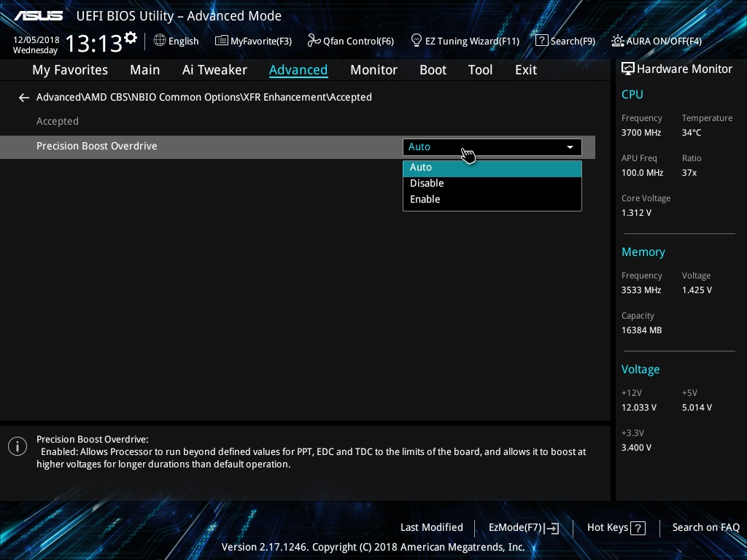Open Qfan Control fan icon

tap(314, 41)
